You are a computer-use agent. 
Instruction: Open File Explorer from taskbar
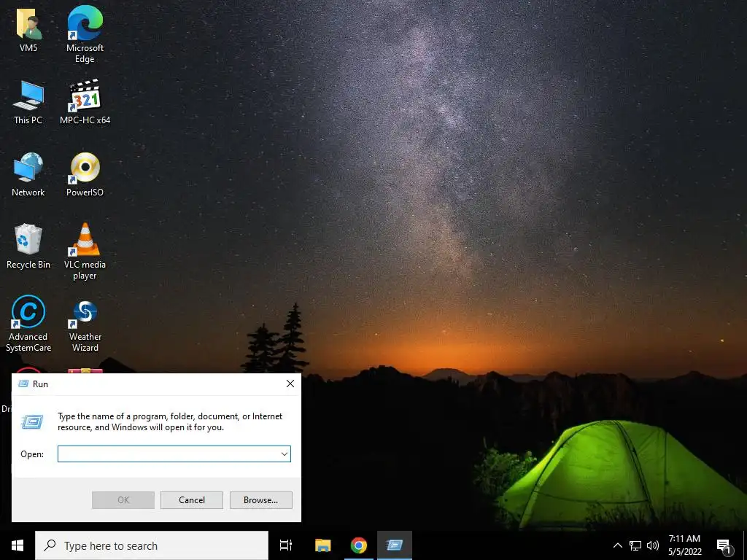coord(322,545)
